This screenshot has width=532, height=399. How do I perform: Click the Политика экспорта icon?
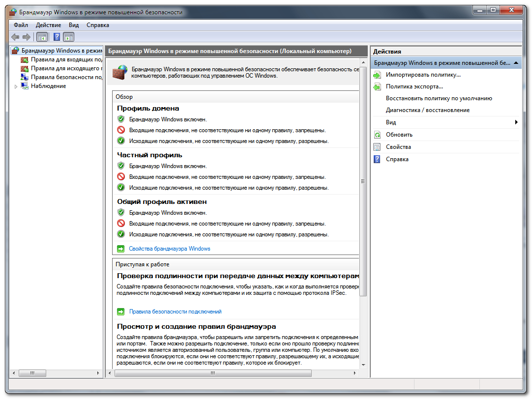click(x=377, y=87)
